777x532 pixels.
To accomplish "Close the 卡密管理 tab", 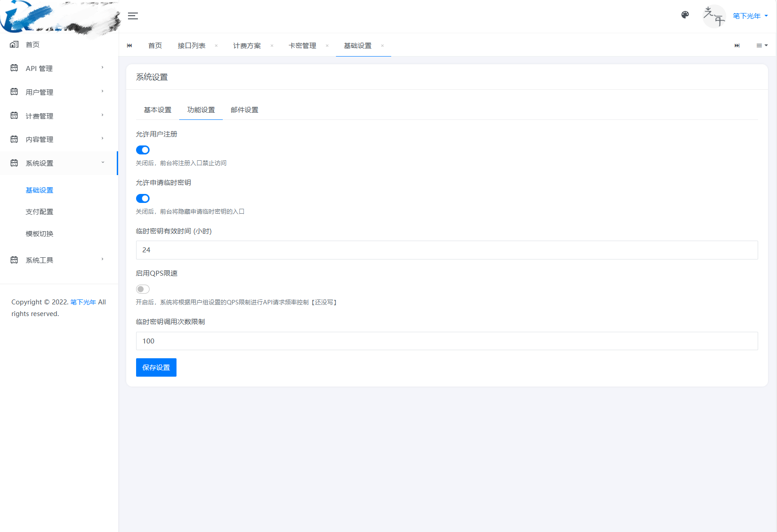I will tap(327, 46).
